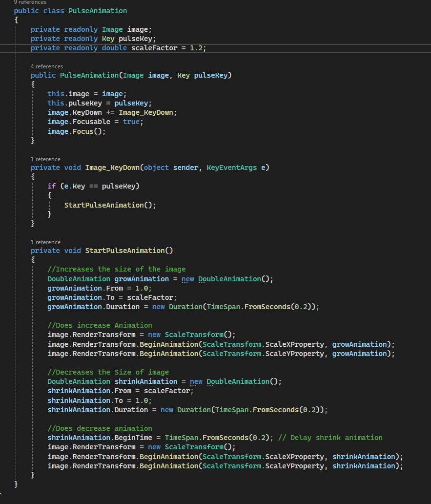This screenshot has width=431, height=504.
Task: Click the growAnimation DoubleAnimation declaration
Action: 142,278
